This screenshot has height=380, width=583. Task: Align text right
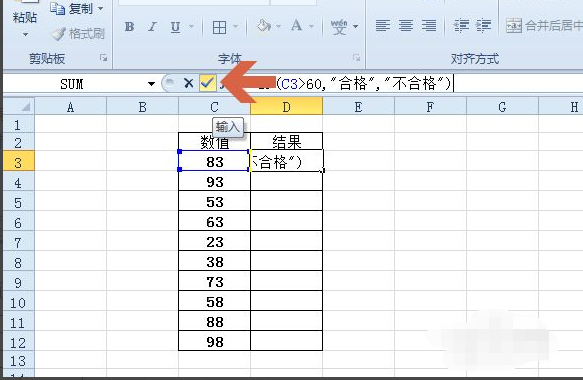pyautogui.click(x=429, y=26)
